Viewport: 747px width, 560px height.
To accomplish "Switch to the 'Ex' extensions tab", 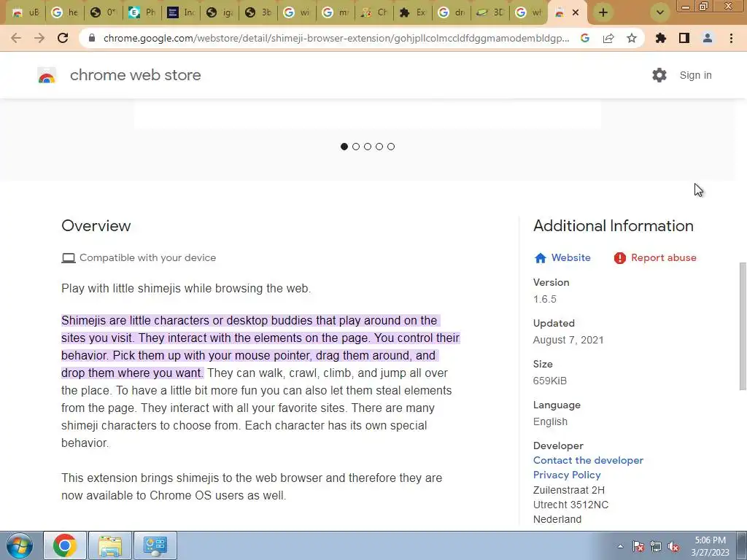I will click(x=413, y=13).
